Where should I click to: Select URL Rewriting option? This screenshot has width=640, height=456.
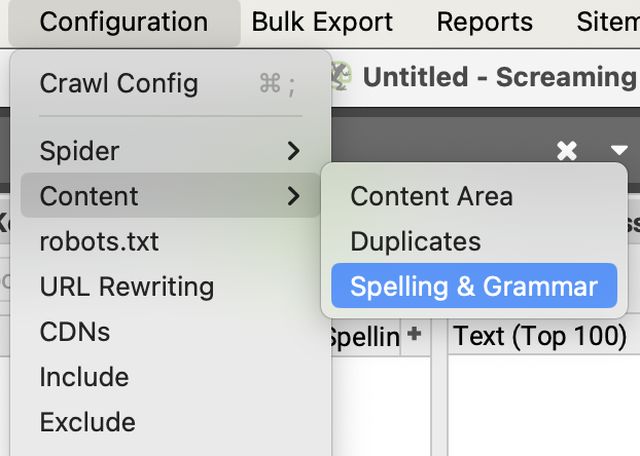tap(127, 287)
